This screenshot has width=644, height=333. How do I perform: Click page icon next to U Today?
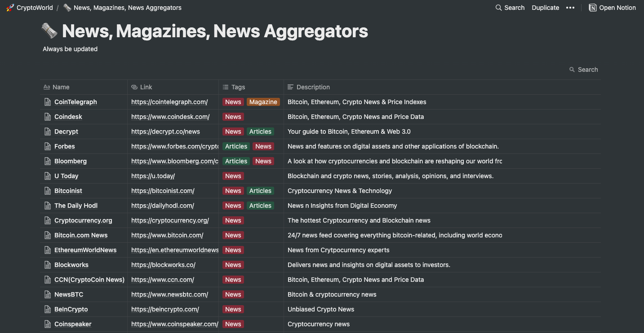[48, 176]
